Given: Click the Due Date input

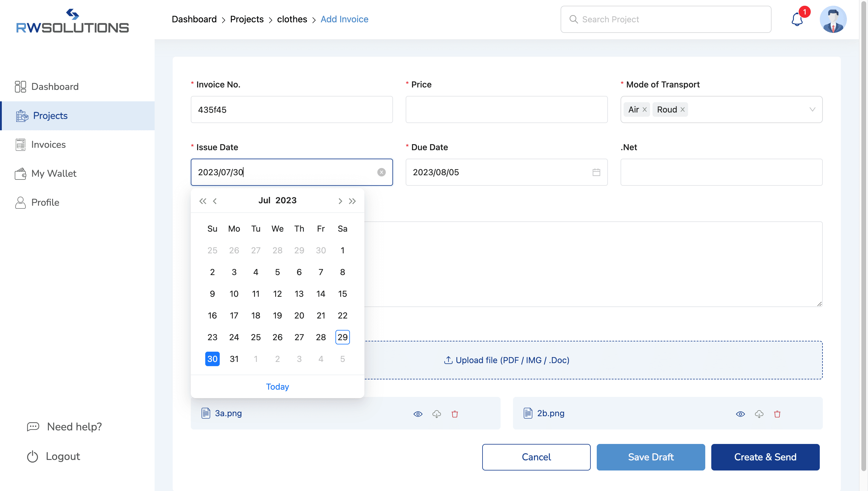Looking at the screenshot, I should pos(506,172).
